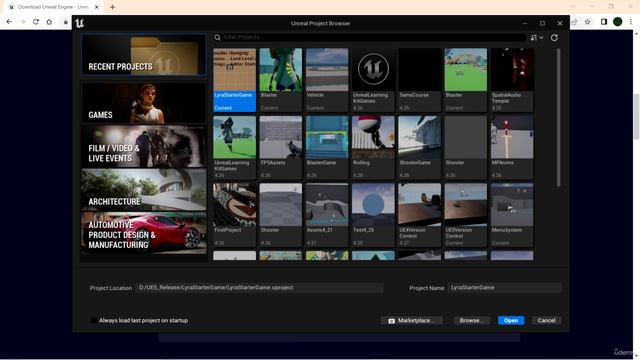The width and height of the screenshot is (640, 360).
Task: Click the Cancel button
Action: [x=546, y=320]
